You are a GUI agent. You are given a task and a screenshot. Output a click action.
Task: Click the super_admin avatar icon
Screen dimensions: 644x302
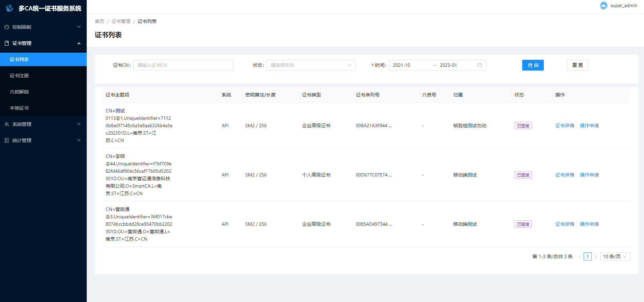coord(604,5)
